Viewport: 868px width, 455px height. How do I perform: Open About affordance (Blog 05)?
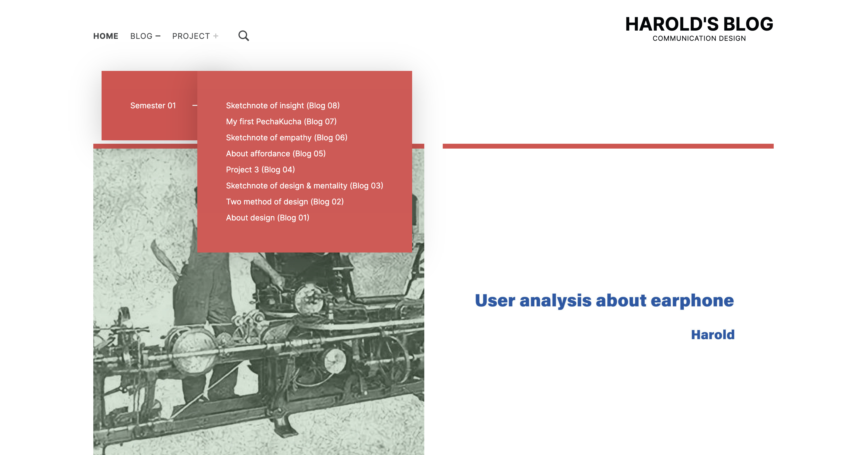276,154
